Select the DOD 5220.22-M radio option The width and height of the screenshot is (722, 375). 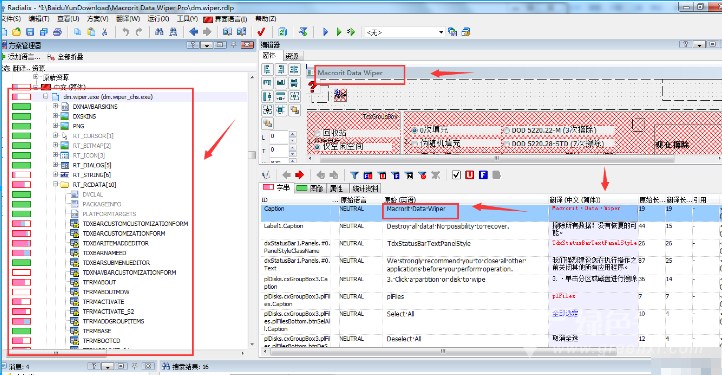(x=507, y=130)
